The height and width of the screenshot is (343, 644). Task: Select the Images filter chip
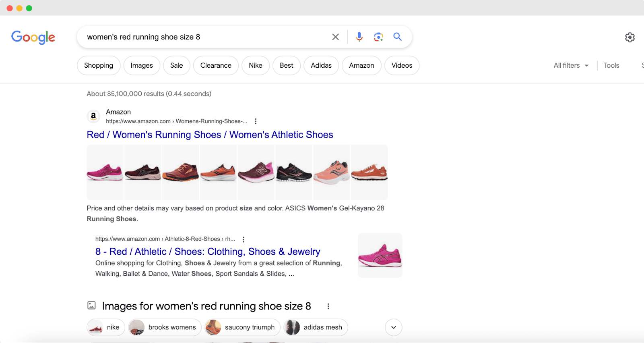tap(142, 65)
